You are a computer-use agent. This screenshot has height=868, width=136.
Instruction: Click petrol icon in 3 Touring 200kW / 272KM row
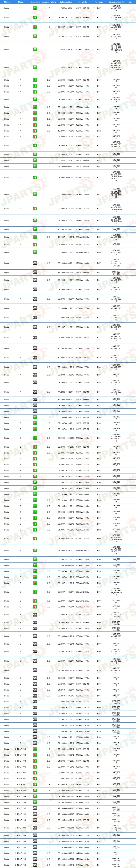[x=35, y=802]
